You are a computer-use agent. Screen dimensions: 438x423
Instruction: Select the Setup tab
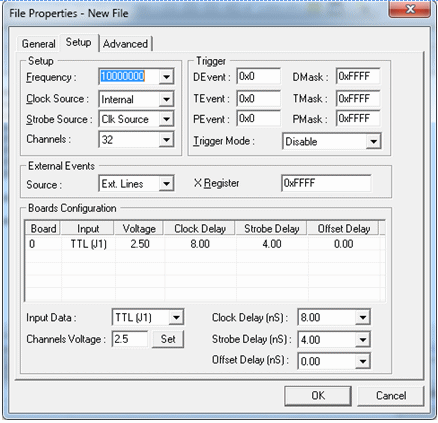click(79, 43)
